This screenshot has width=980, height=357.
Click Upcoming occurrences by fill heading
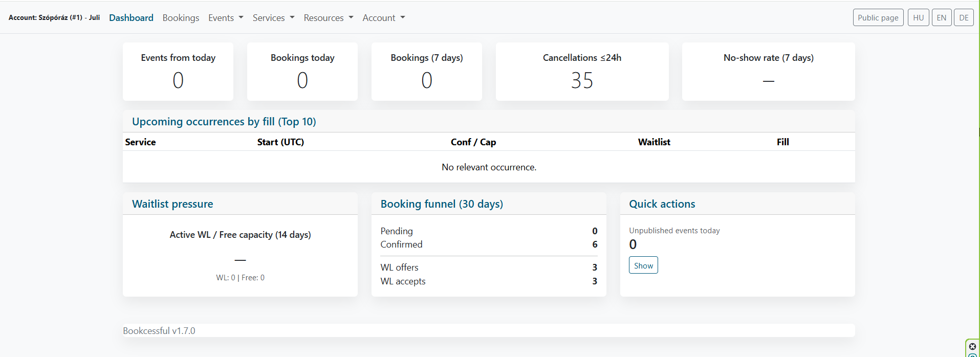[224, 122]
